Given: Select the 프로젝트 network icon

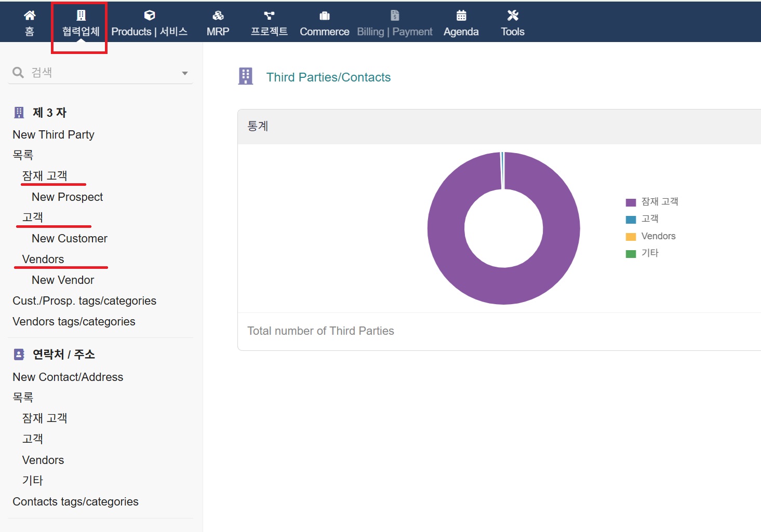Looking at the screenshot, I should pos(269,16).
